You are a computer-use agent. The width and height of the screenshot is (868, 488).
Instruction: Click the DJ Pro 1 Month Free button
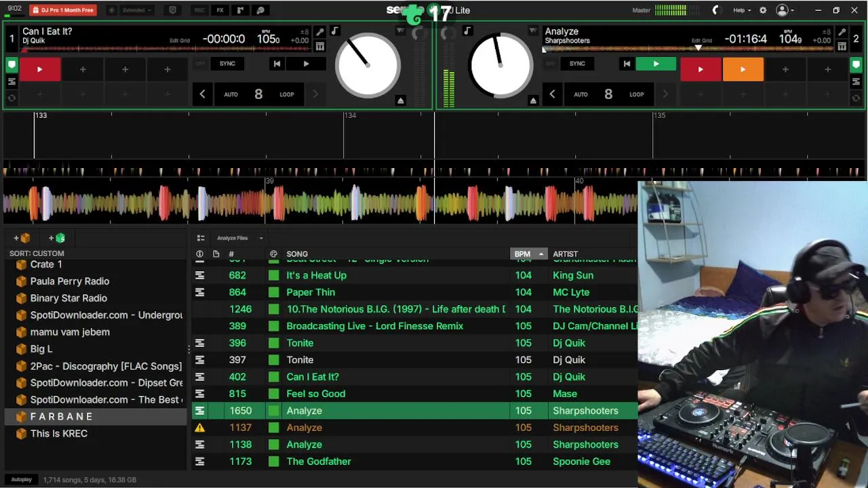click(x=63, y=10)
